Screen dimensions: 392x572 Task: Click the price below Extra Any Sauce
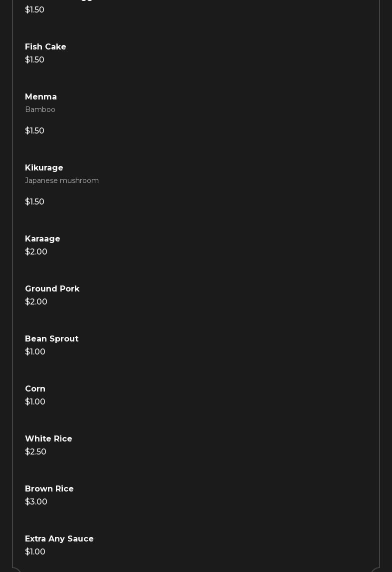pyautogui.click(x=35, y=552)
